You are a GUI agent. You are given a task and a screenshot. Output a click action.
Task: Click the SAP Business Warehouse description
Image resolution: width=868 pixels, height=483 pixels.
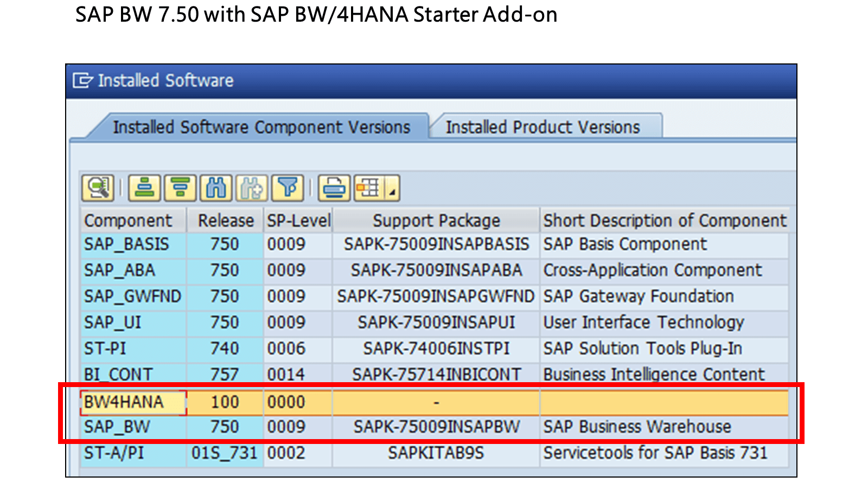(x=665, y=427)
